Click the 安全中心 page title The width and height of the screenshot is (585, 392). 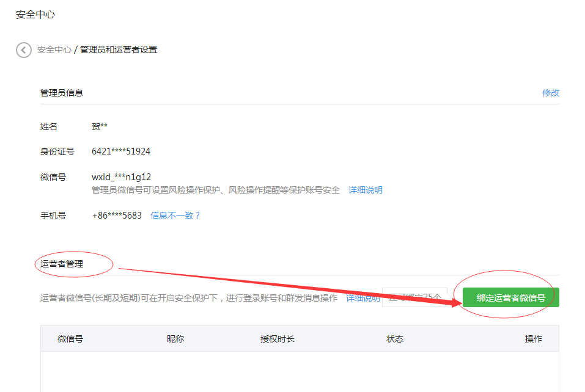click(x=35, y=14)
